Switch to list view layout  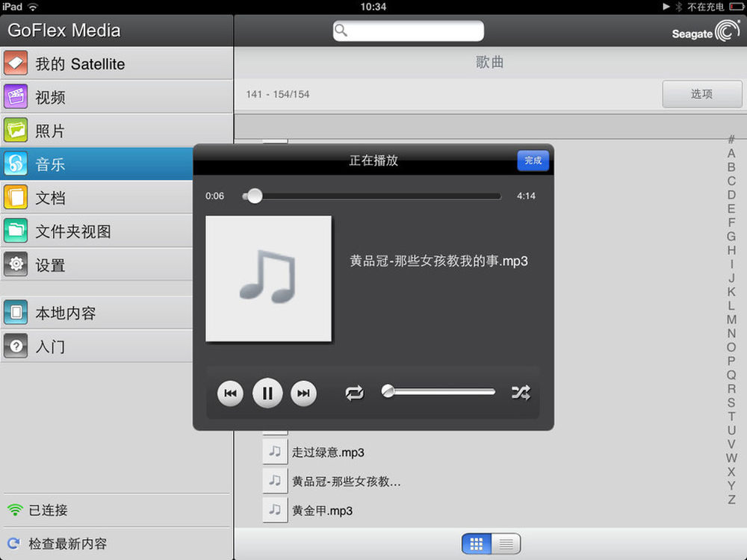(506, 544)
